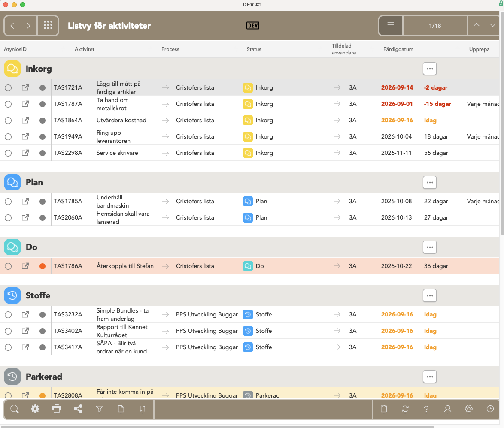Click date 2026-11-11 cell

pos(396,153)
